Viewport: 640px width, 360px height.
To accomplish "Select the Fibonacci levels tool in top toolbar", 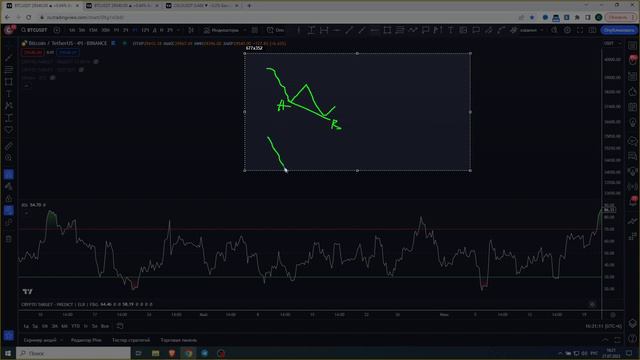I will pos(400,30).
